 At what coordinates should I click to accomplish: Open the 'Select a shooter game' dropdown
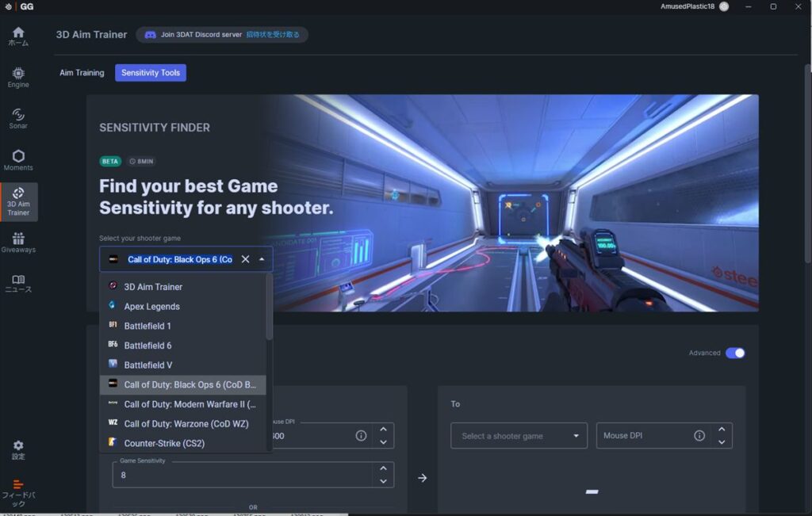[x=519, y=435]
